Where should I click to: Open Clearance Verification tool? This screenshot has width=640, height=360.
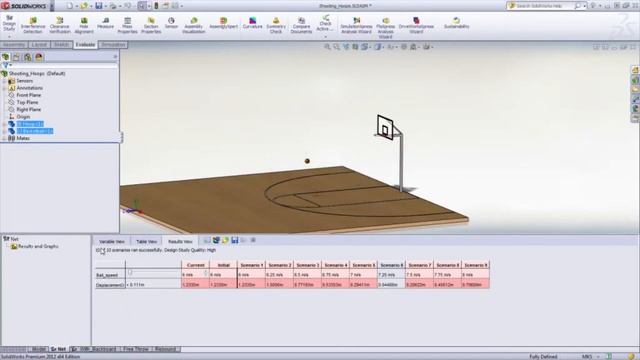pyautogui.click(x=60, y=25)
